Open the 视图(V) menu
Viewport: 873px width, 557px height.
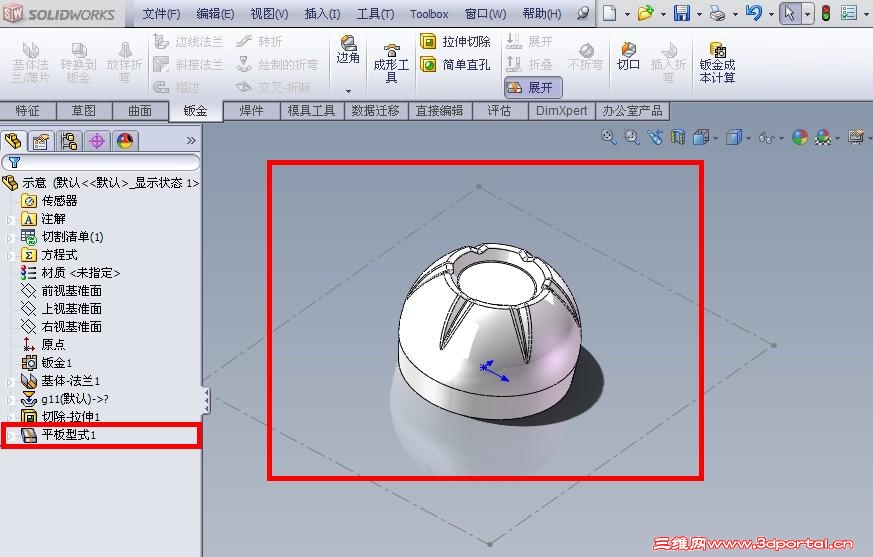269,14
